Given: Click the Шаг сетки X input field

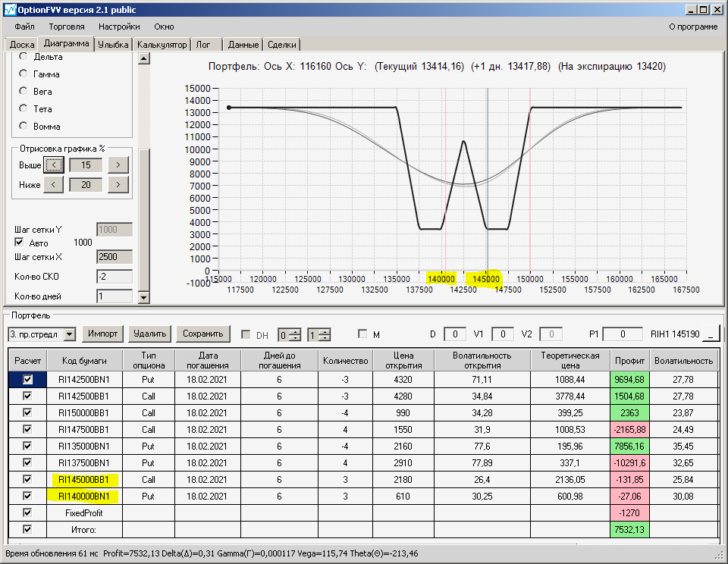Looking at the screenshot, I should click(115, 257).
